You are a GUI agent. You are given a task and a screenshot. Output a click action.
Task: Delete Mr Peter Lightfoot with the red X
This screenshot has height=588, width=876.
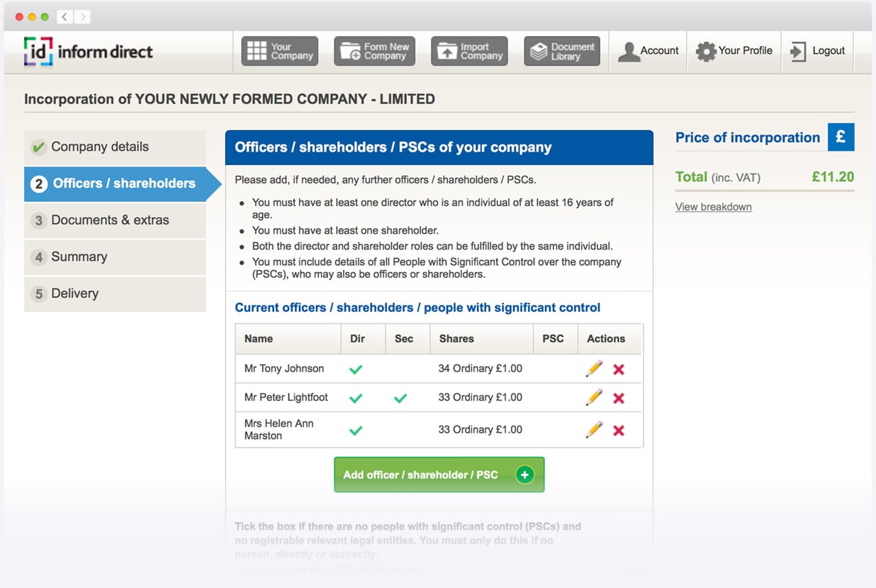pyautogui.click(x=618, y=397)
